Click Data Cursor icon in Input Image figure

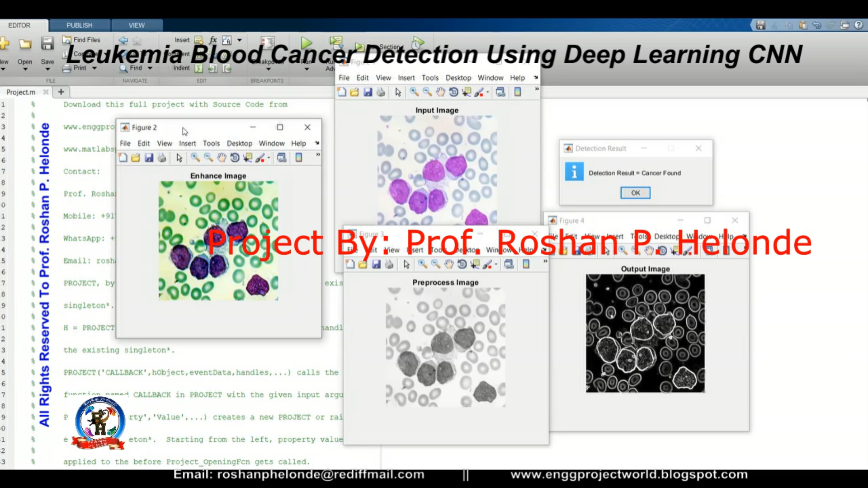click(467, 92)
